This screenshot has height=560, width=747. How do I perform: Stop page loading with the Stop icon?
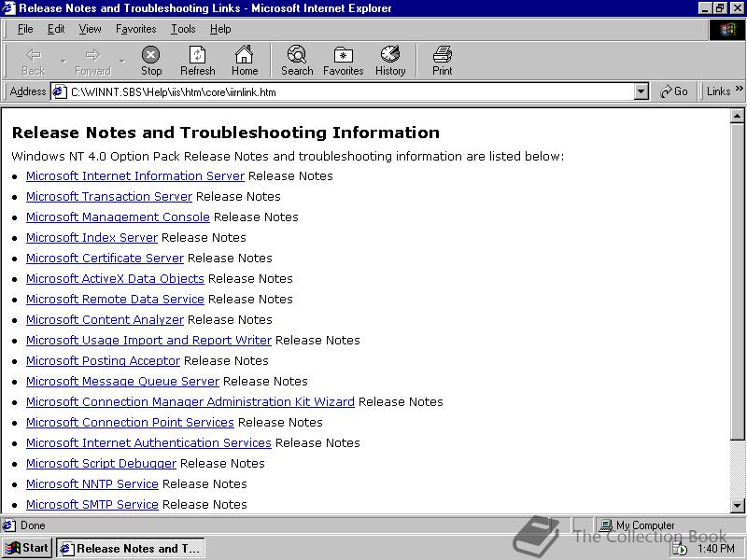pos(151,55)
